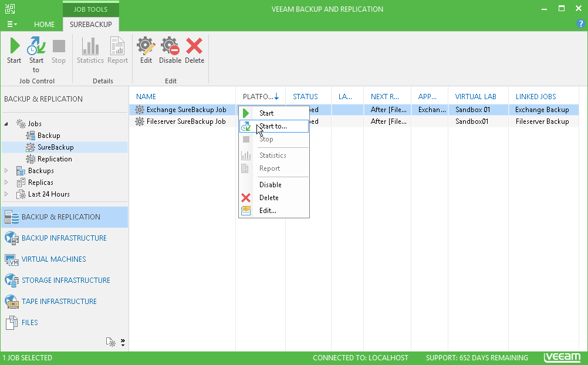Select the Fileserver SureBackup Job row
Image resolution: width=588 pixels, height=365 pixels.
[x=354, y=121]
